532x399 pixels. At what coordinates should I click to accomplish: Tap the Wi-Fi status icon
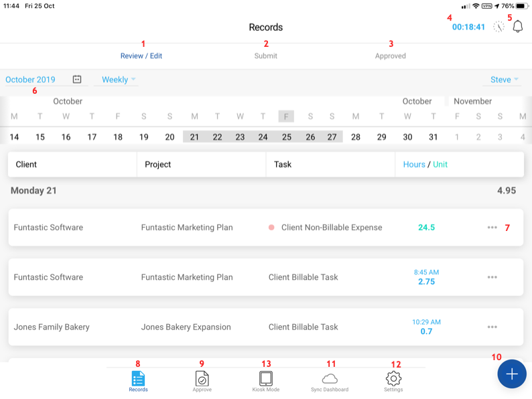coord(476,6)
